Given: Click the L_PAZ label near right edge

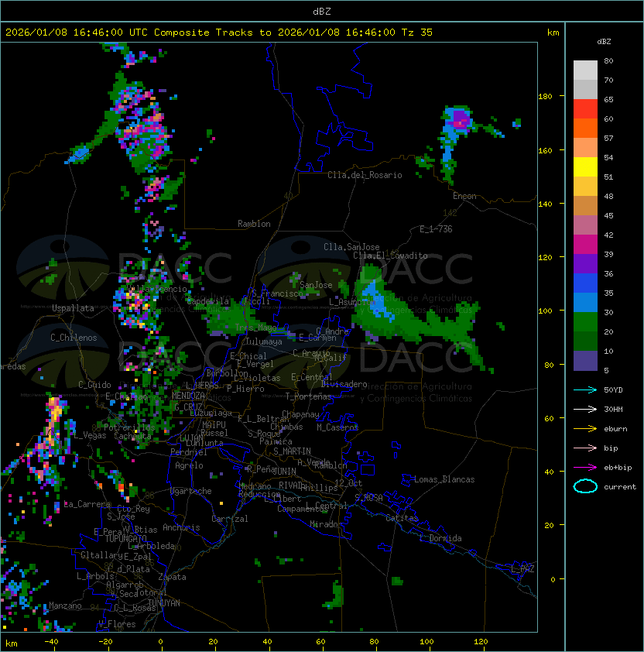Looking at the screenshot, I should click(x=522, y=569).
